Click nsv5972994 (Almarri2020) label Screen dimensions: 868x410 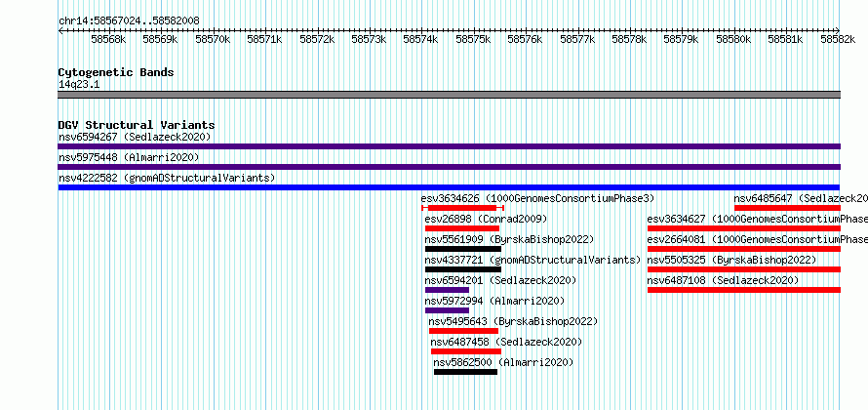click(x=494, y=301)
